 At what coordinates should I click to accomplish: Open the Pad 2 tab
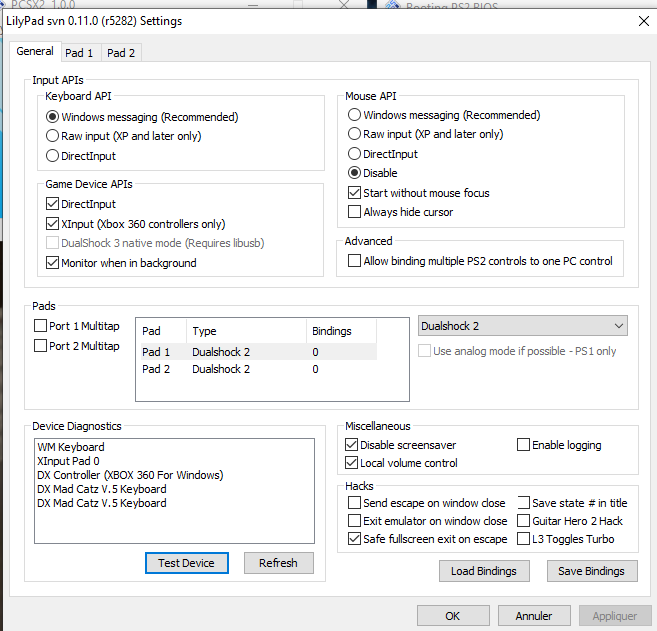(x=121, y=53)
